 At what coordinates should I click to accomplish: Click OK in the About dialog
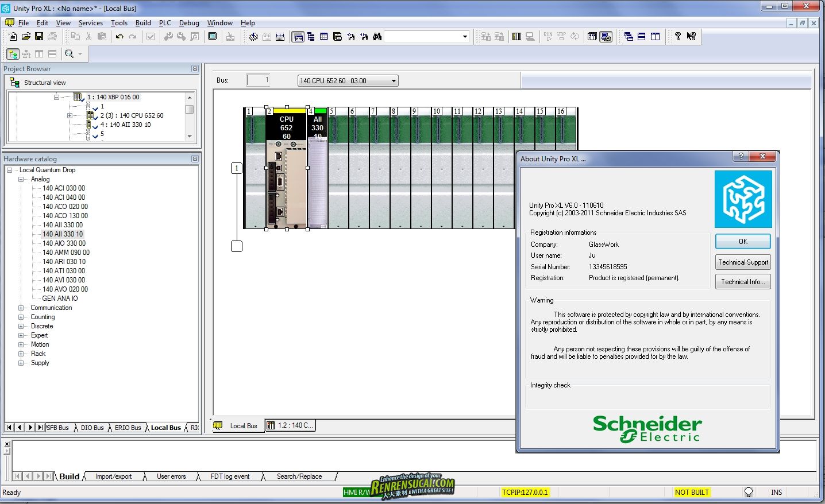[x=743, y=242]
